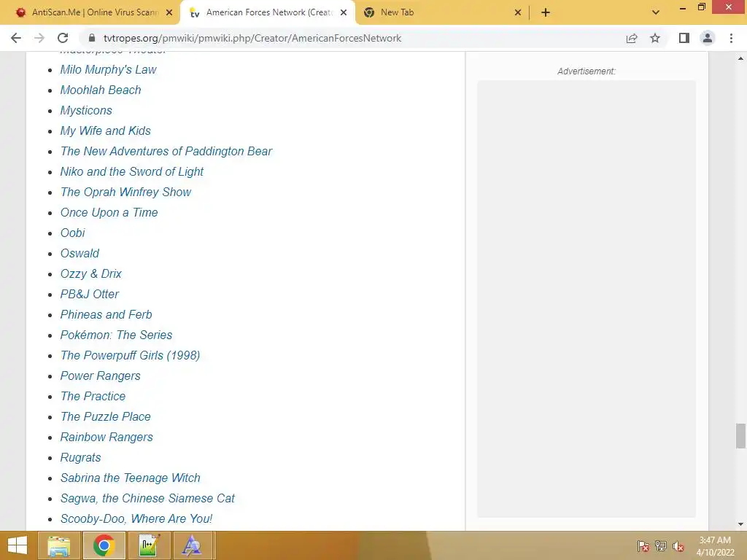Viewport: 747px width, 560px height.
Task: Click the address bar URL
Action: click(x=252, y=38)
